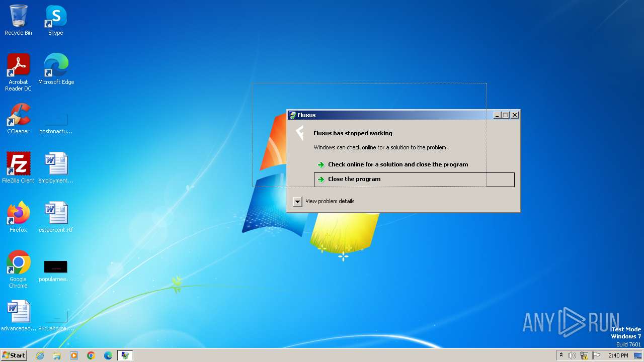Select the employment... Word document icon
Image resolution: width=644 pixels, height=362 pixels.
pos(56,168)
